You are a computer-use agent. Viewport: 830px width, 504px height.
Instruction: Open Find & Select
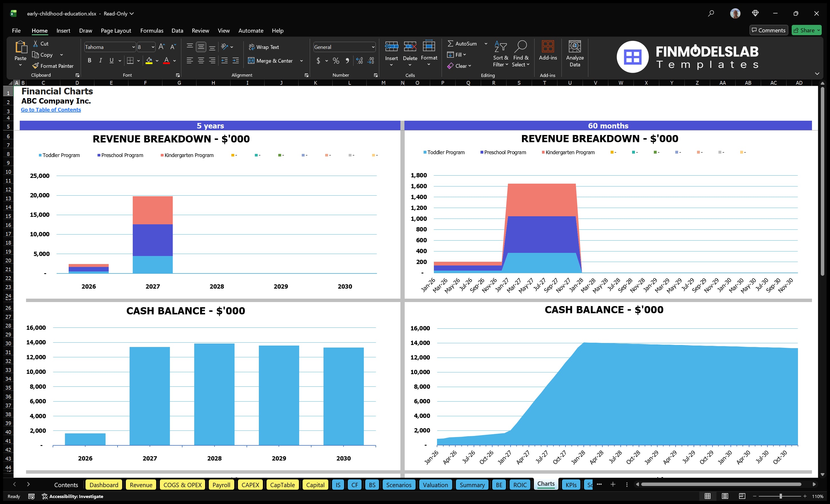coord(521,54)
